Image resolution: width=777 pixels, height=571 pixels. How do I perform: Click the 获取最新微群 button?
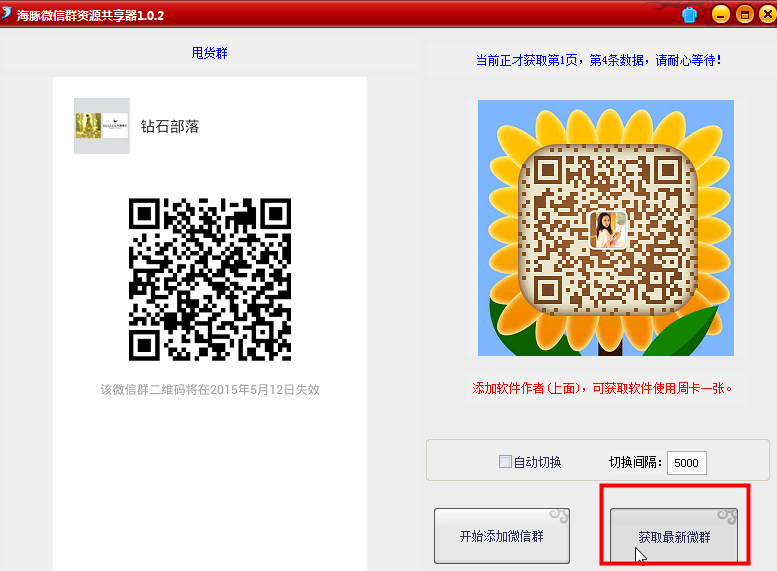click(x=674, y=536)
